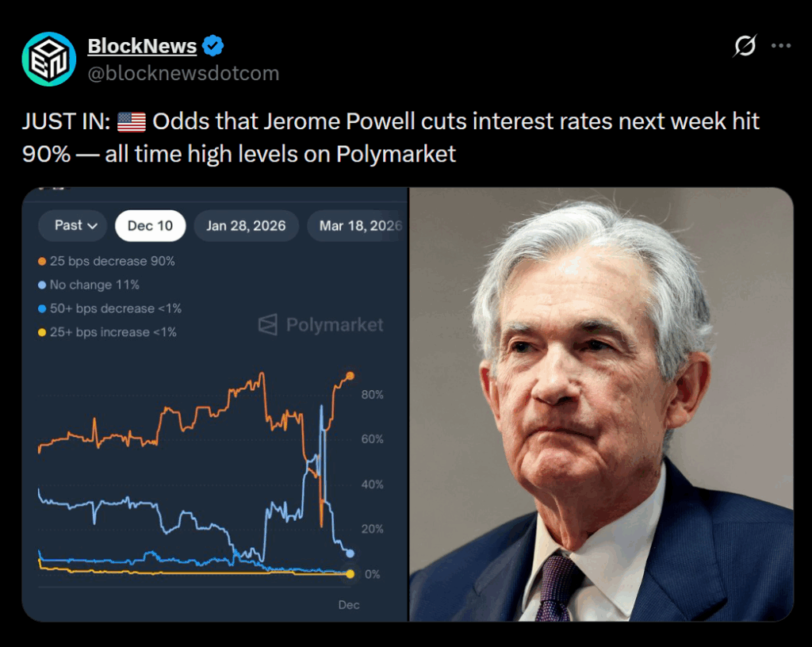Image resolution: width=812 pixels, height=647 pixels.
Task: Switch to the Mar 18, 2026 tab
Action: (x=360, y=226)
